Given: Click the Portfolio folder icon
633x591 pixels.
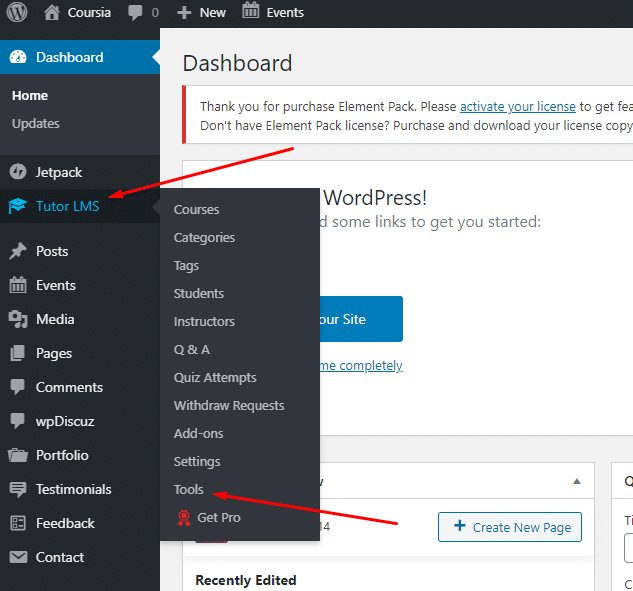Looking at the screenshot, I should pos(18,455).
